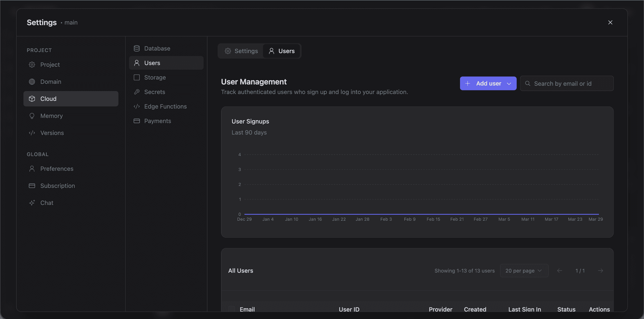Viewport: 644px width, 319px height.
Task: Open the Chat section
Action: click(x=71, y=203)
